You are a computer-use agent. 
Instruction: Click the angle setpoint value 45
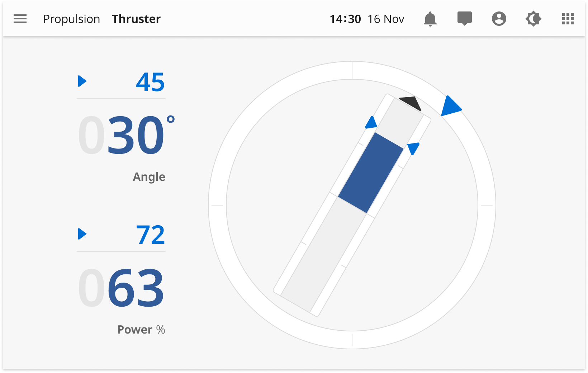point(150,82)
